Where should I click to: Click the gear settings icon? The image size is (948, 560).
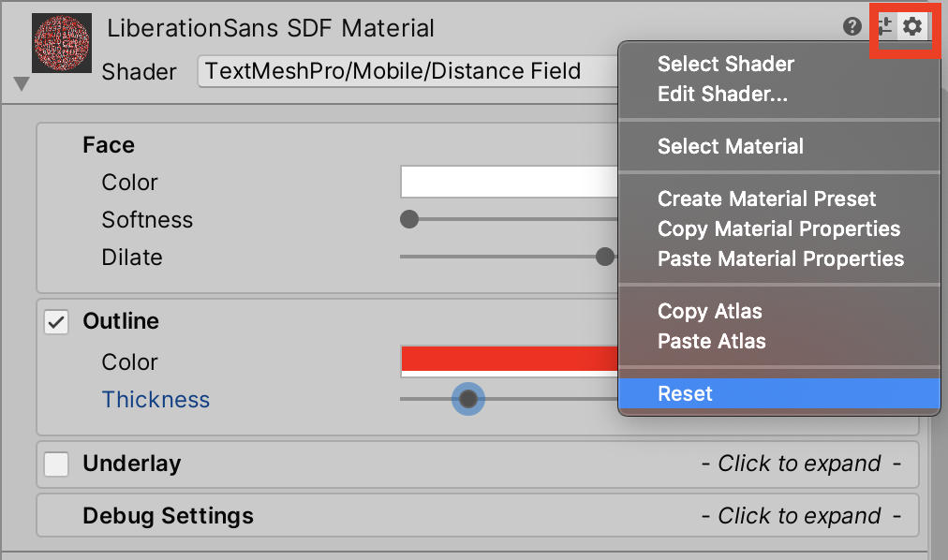pyautogui.click(x=912, y=26)
